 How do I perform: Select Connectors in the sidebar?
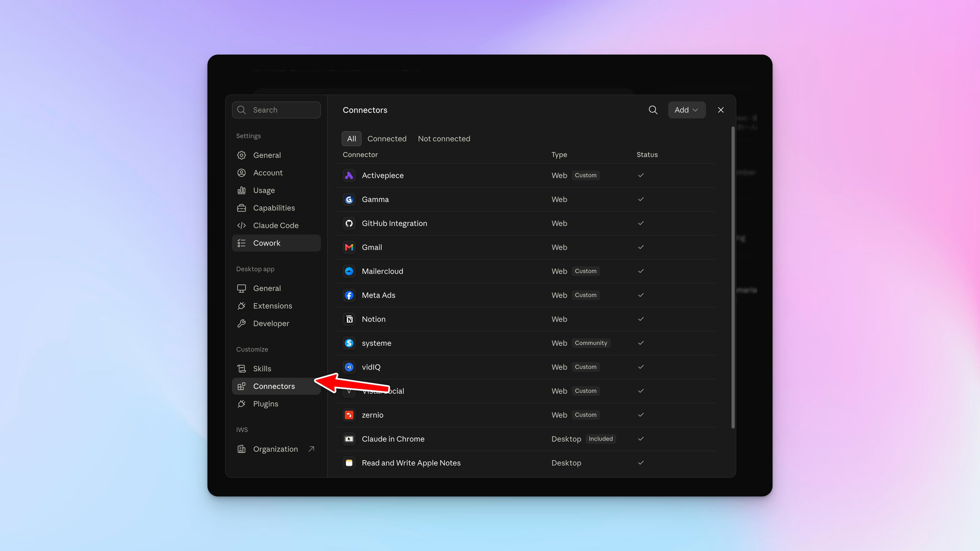tap(276, 386)
